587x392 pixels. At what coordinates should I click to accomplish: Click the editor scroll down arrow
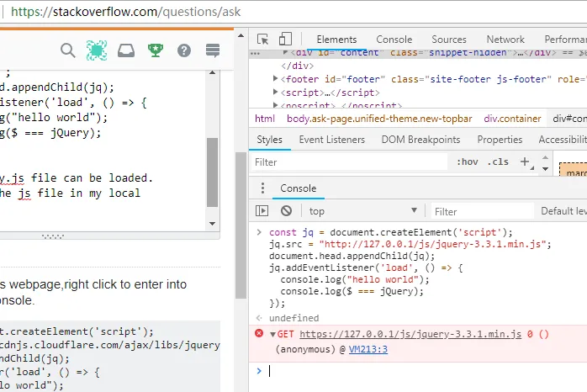(212, 224)
